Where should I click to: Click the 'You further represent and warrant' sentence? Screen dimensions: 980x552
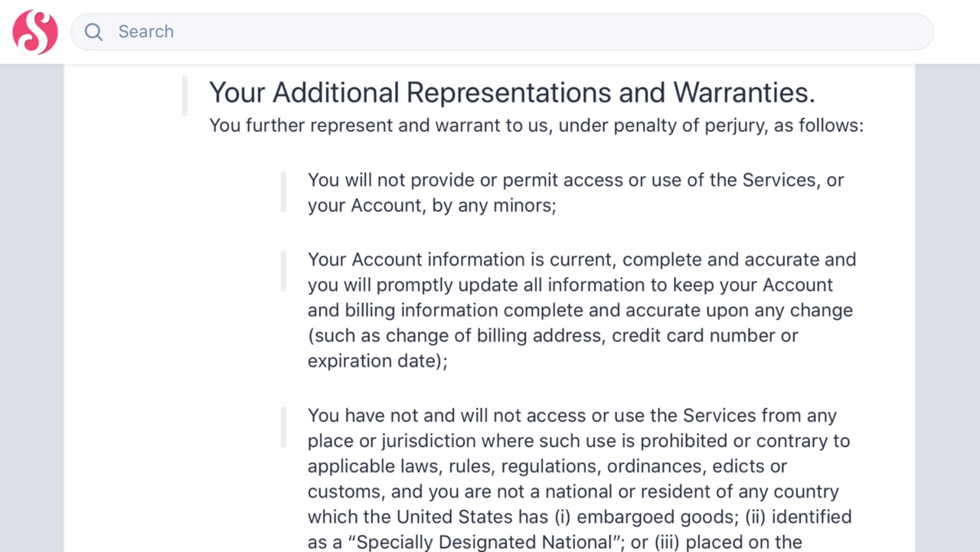[x=536, y=126]
